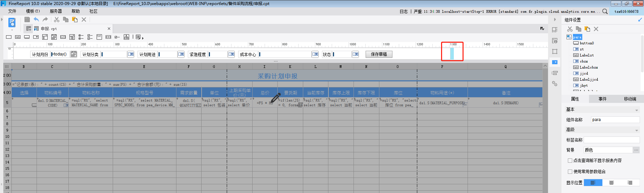The width and height of the screenshot is (644, 193).
Task: Open 计划分类 dropdown in parameter pane
Action: point(131,54)
